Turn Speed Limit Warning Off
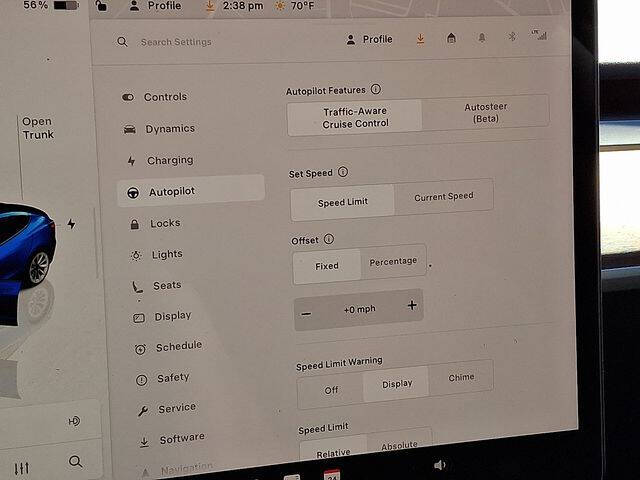 [x=331, y=390]
